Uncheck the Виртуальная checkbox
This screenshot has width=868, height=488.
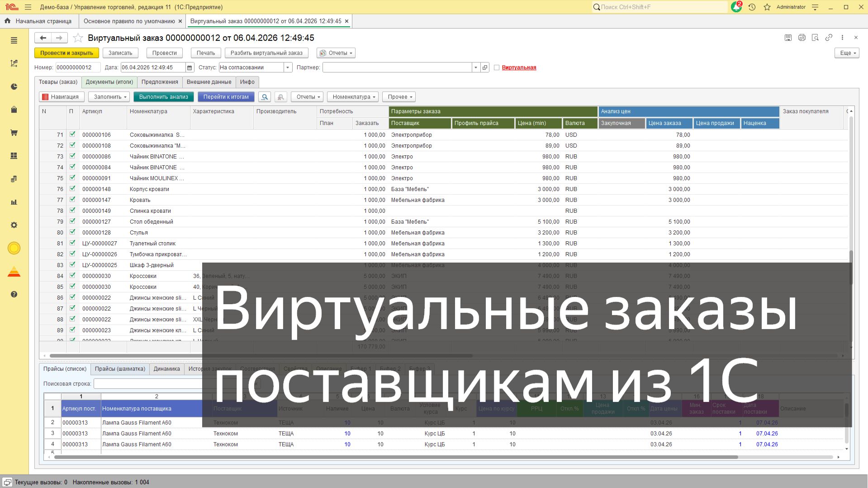point(497,67)
